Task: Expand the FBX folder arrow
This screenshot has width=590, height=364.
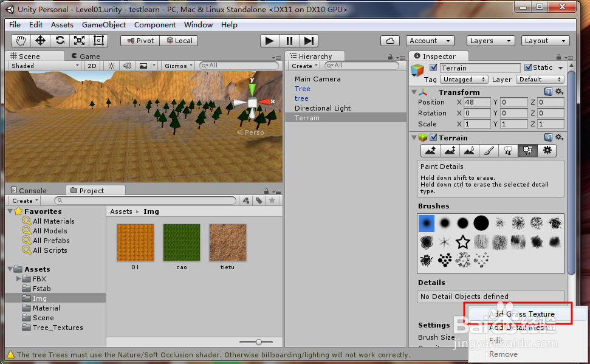Action: [18, 279]
